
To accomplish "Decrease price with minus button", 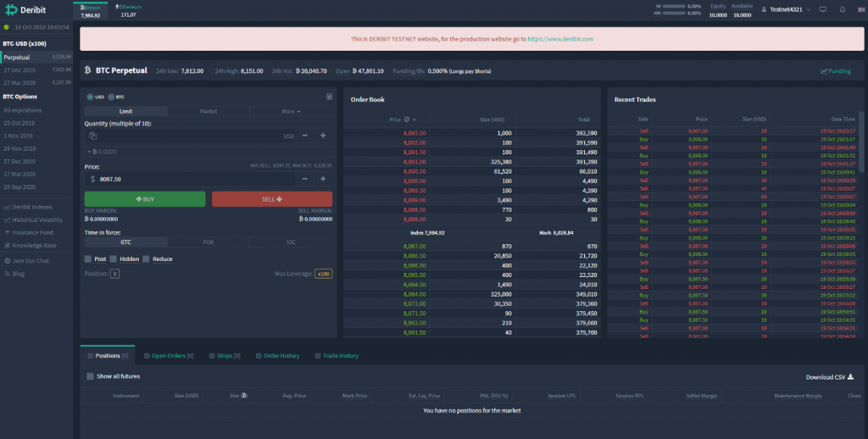I will pos(305,179).
